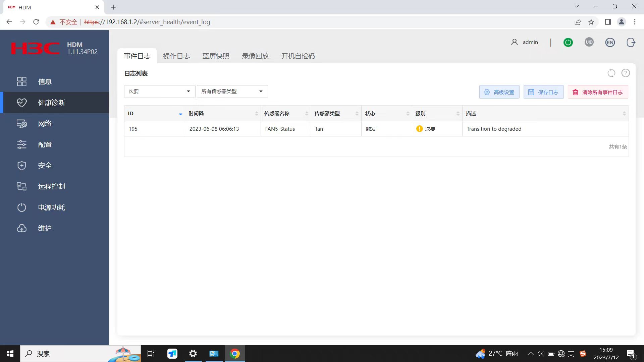The image size is (644, 362).
Task: Open the help question mark icon
Action: pyautogui.click(x=626, y=73)
